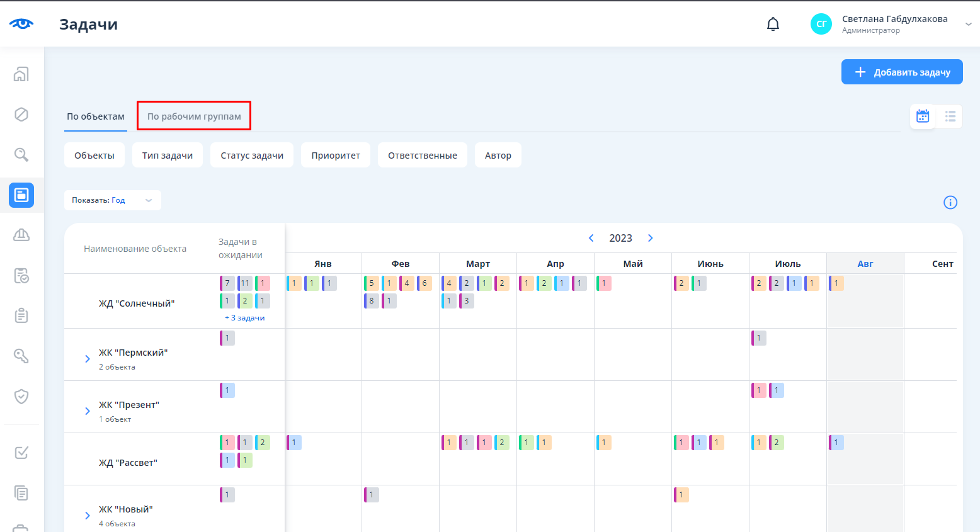This screenshot has height=532, width=980.
Task: Open the hard hat sidebar icon
Action: pyautogui.click(x=21, y=235)
